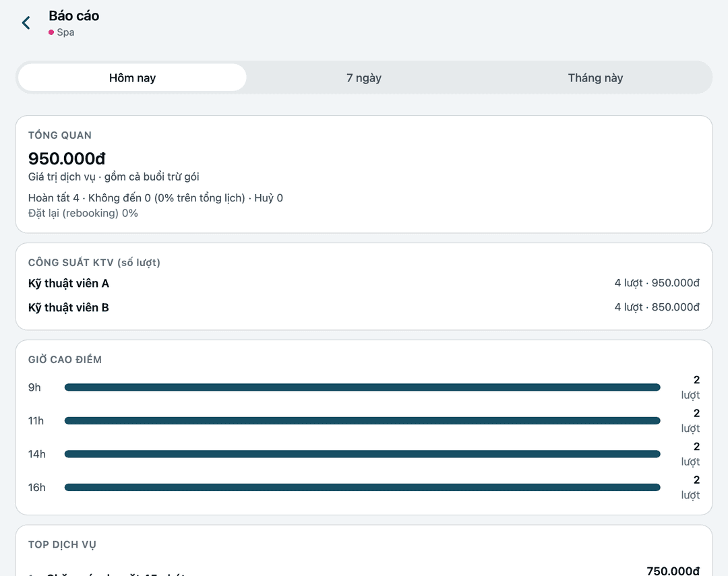This screenshot has width=728, height=576.
Task: Click the 2 lượt count for 16h
Action: (x=690, y=488)
